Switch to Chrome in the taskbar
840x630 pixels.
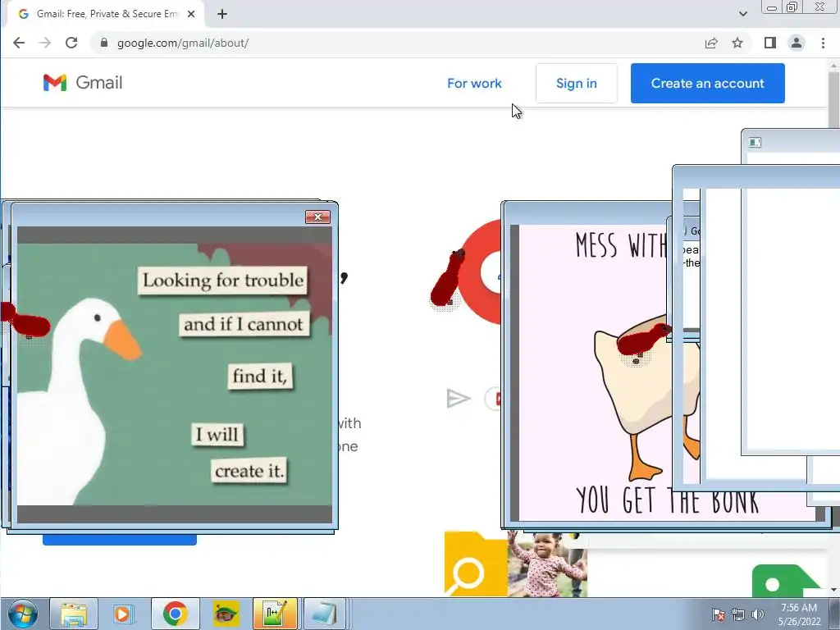[x=176, y=614]
